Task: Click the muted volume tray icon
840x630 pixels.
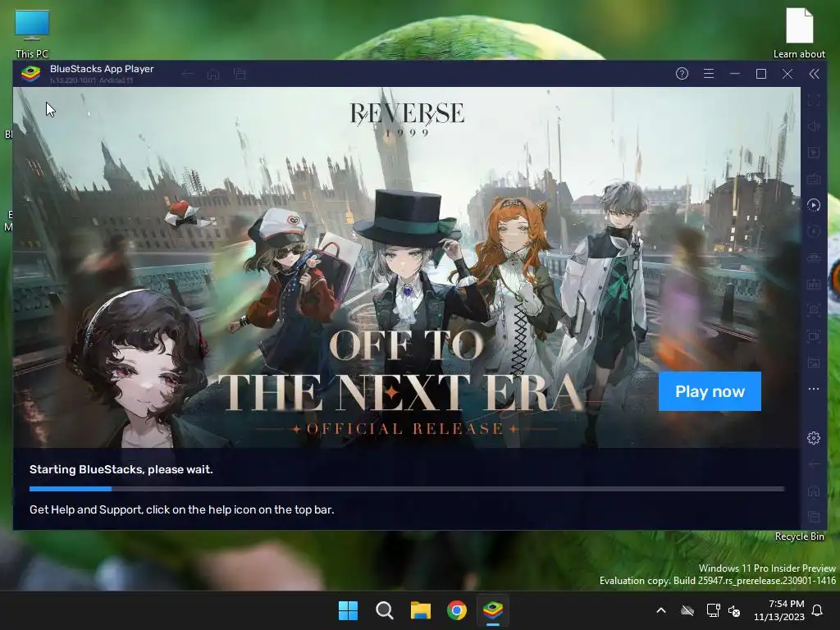Action: point(734,610)
